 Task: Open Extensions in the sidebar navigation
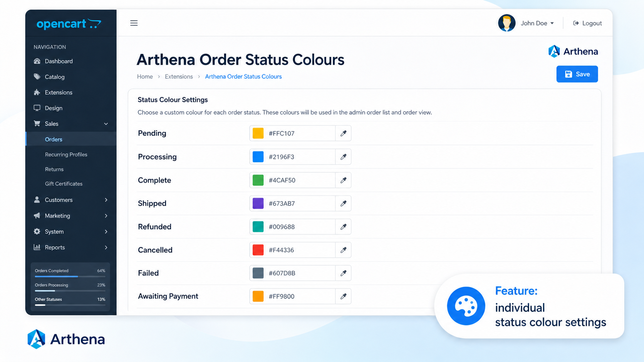59,92
